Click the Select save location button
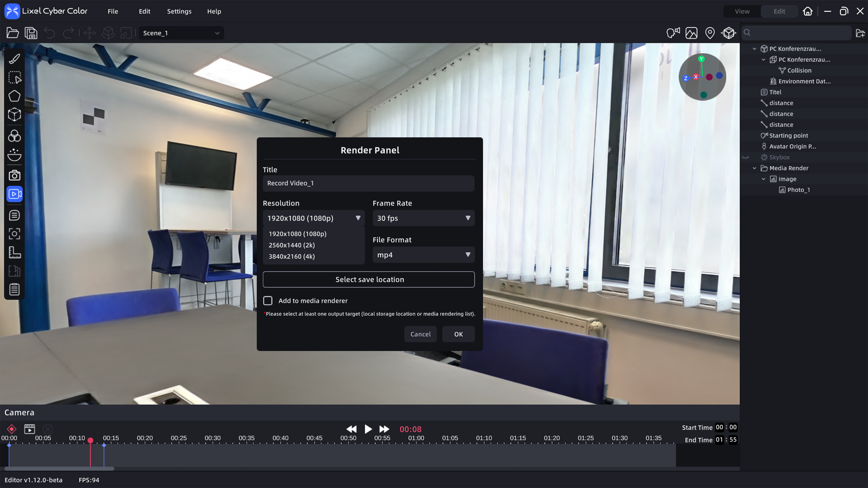 coord(368,279)
